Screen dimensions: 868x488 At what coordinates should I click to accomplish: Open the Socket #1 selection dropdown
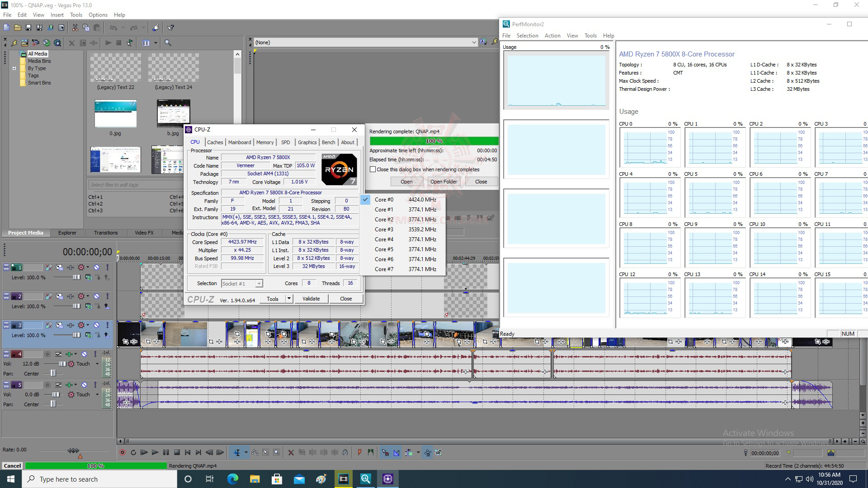tap(259, 284)
